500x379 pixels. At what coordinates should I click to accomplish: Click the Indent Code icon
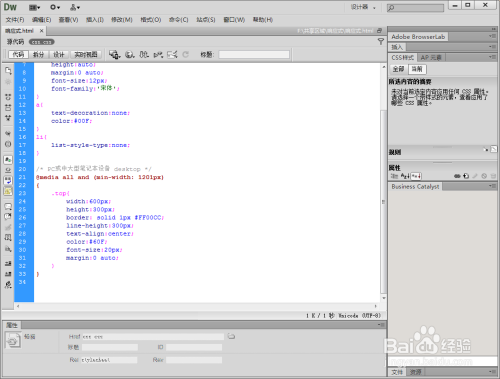pos(8,264)
